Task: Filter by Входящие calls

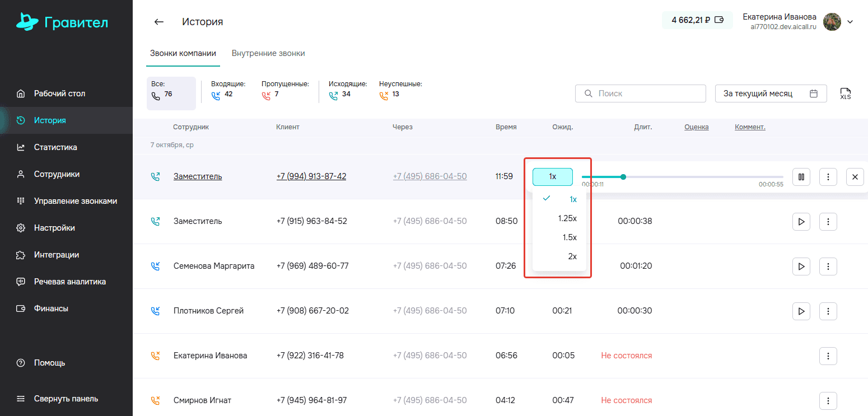Action: coord(228,90)
